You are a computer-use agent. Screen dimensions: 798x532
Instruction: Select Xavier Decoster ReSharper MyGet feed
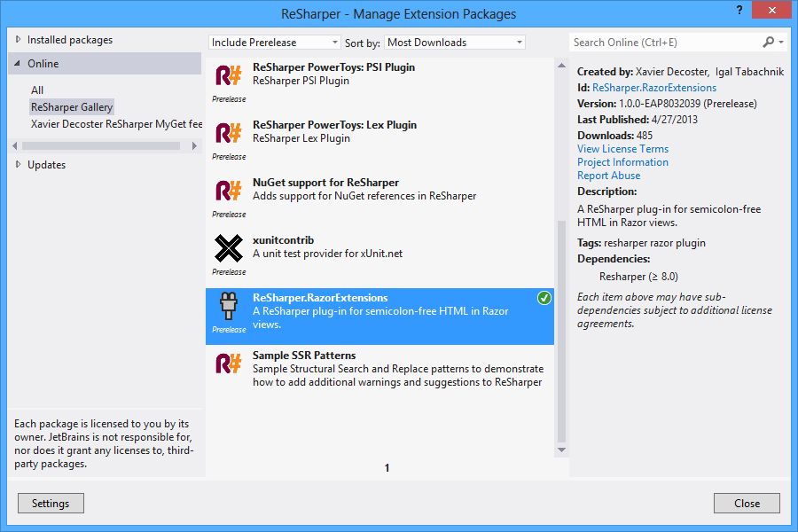coord(116,124)
